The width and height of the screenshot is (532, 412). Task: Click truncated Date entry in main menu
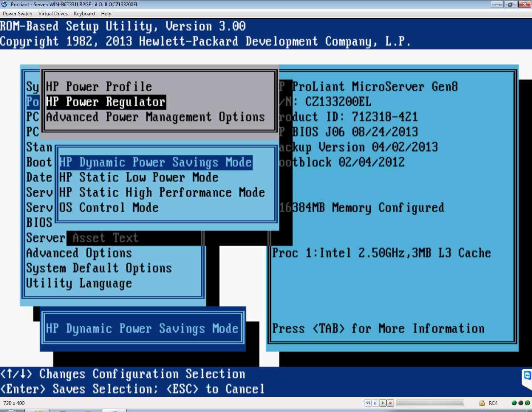[39, 178]
